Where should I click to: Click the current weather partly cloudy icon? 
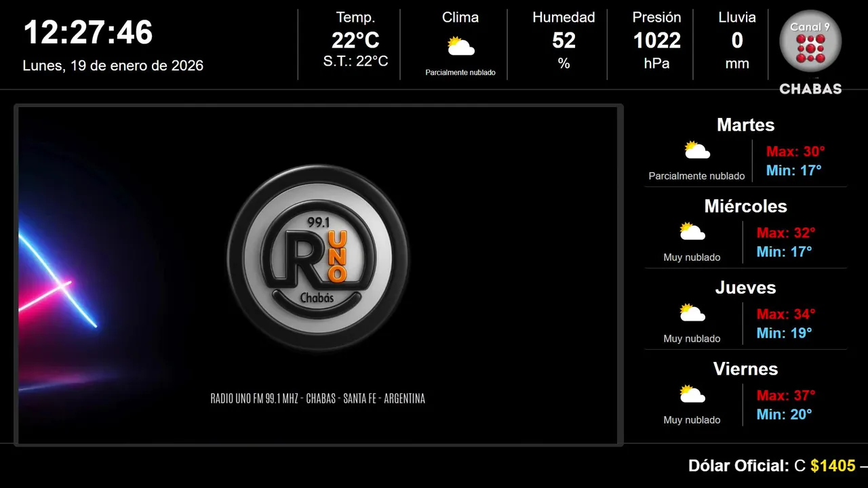click(x=460, y=46)
